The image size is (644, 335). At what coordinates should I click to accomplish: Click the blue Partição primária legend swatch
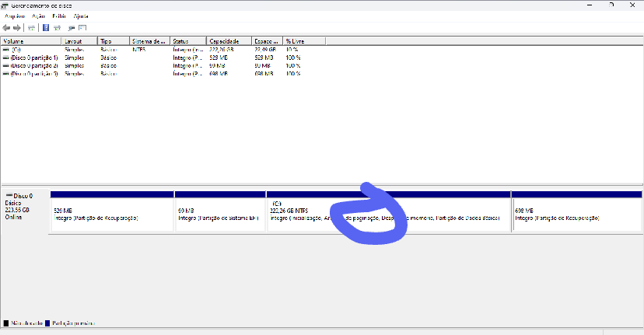pos(47,323)
